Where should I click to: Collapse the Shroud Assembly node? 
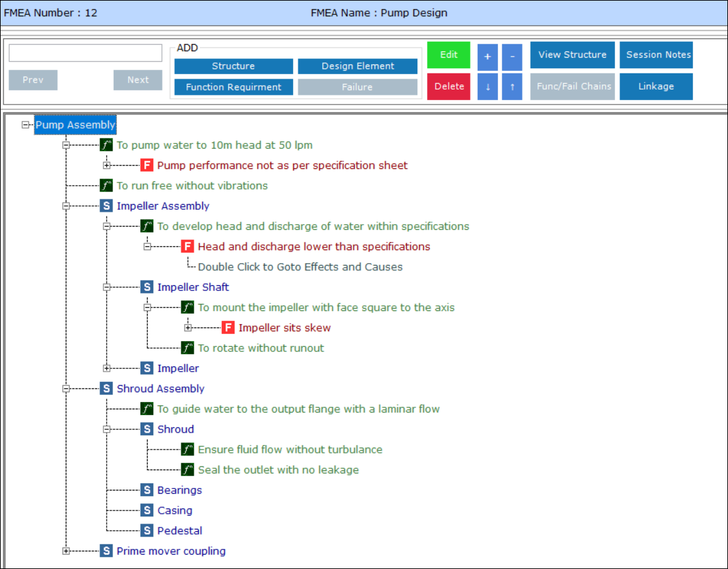tap(66, 388)
